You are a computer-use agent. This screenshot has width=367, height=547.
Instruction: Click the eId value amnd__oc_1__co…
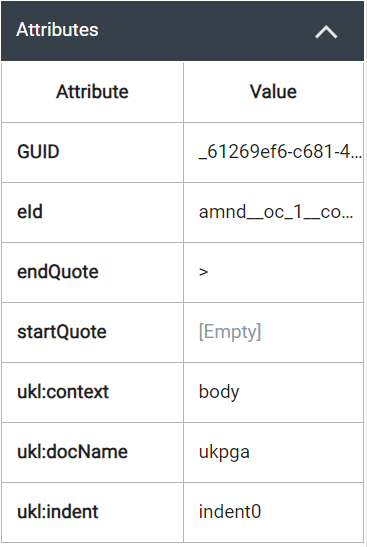pos(274,212)
